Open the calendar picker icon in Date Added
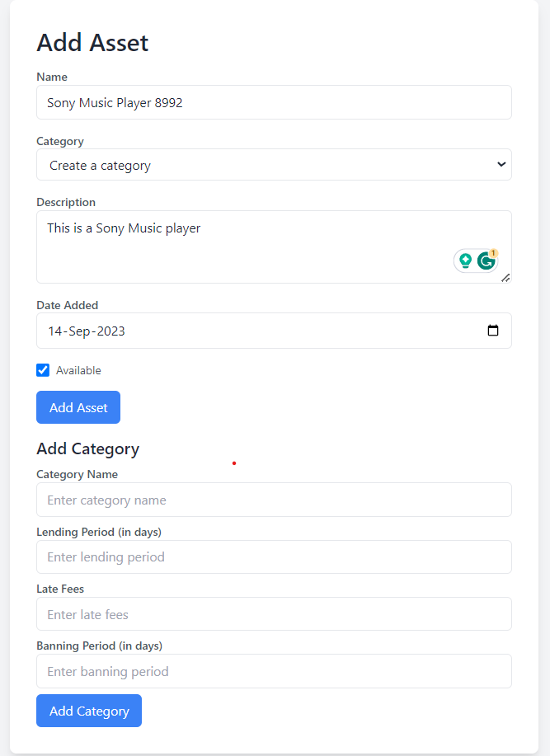 492,331
